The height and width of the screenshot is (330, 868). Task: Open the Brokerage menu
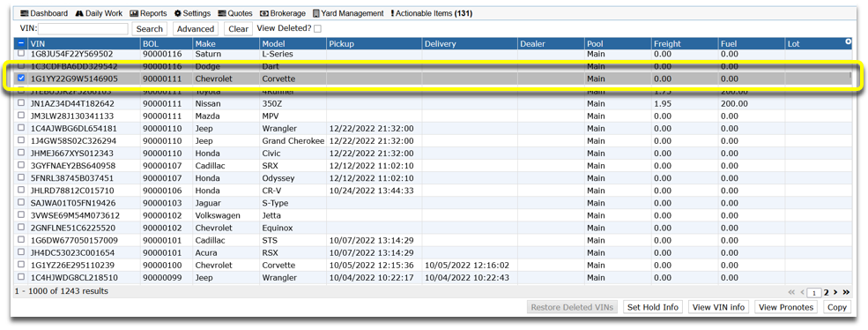pos(282,13)
